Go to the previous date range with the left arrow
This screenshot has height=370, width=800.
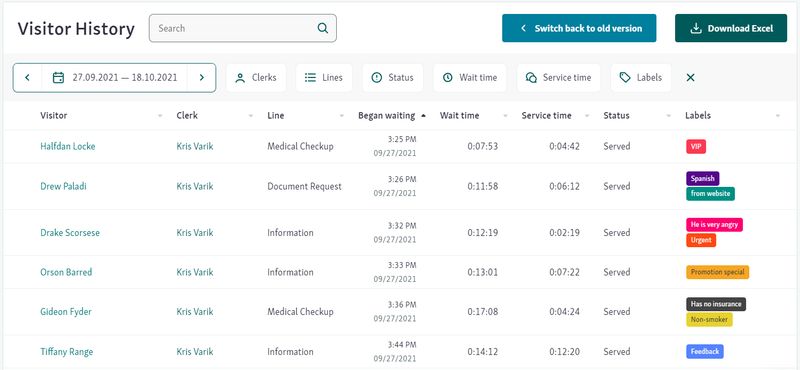[28, 78]
